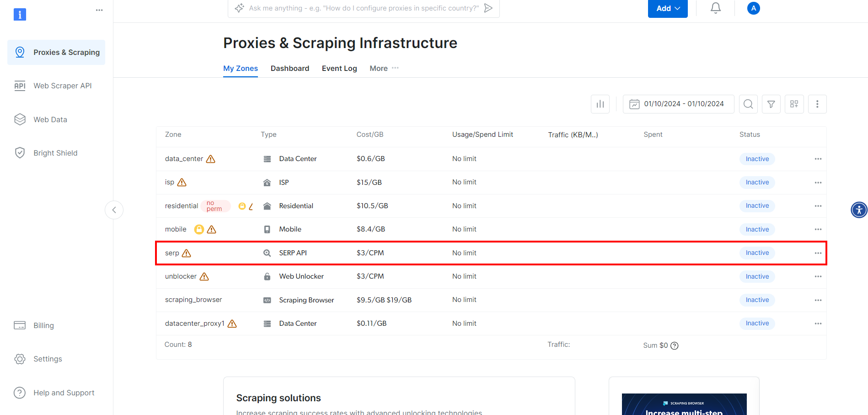Click the warning triangle next to data_center

(210, 159)
